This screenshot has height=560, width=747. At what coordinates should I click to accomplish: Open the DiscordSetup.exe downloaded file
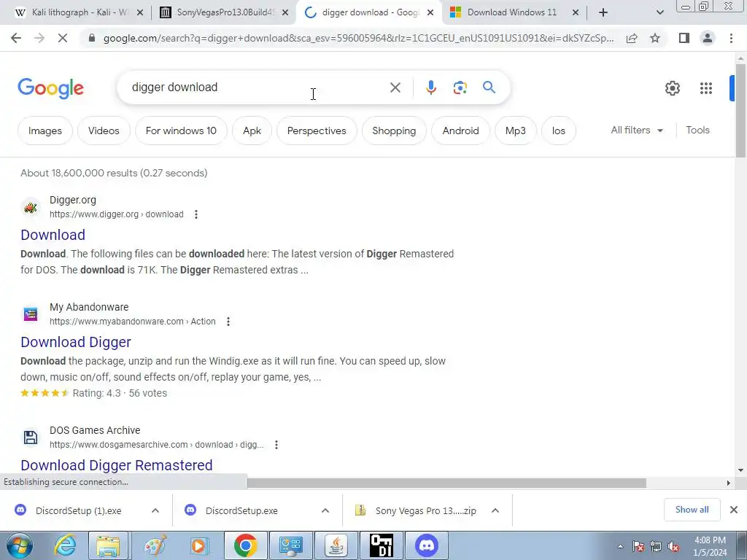point(241,510)
